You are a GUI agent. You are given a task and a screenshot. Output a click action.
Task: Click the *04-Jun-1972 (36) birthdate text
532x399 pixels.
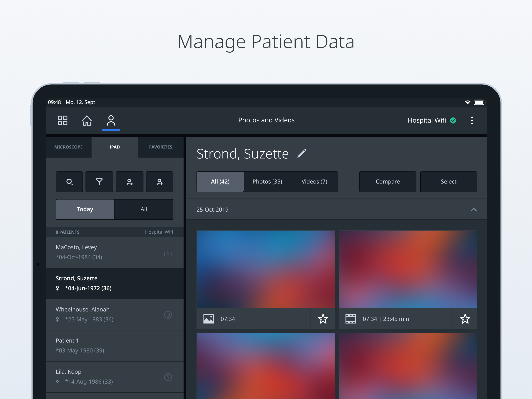click(88, 288)
